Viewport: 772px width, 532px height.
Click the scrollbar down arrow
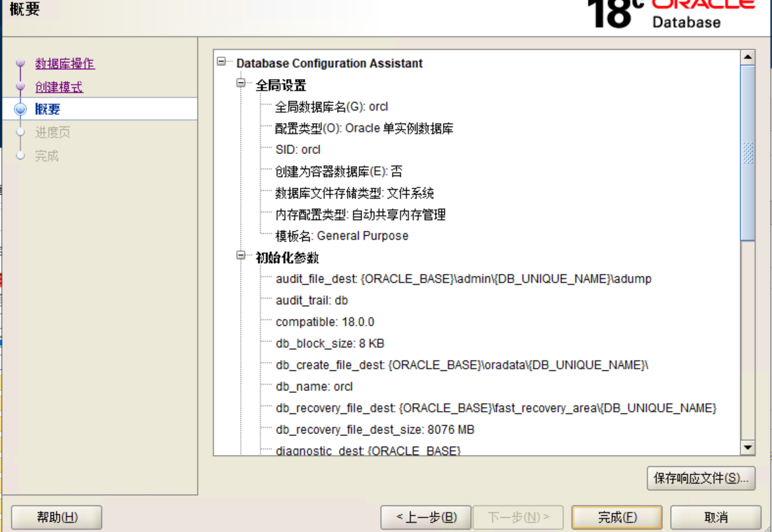748,447
